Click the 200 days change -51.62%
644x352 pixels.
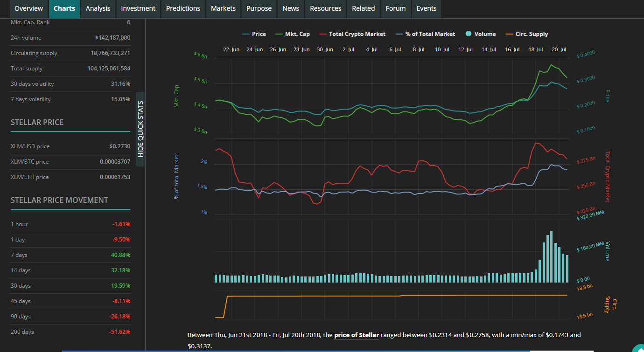click(120, 332)
